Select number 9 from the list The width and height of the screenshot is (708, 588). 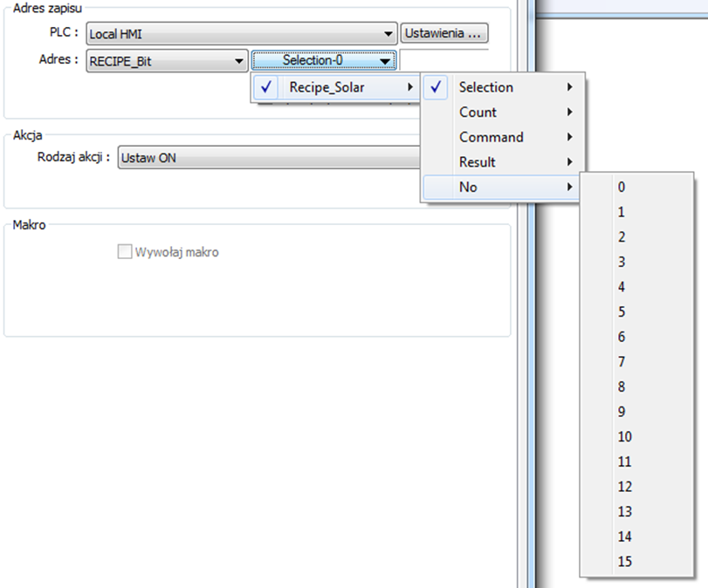click(x=636, y=412)
